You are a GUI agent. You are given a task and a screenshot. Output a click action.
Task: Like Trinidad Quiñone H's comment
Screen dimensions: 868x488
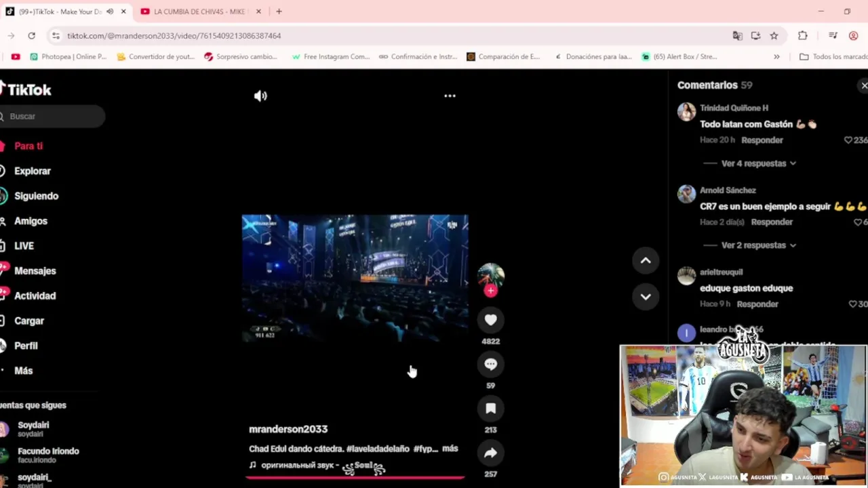[x=848, y=140]
